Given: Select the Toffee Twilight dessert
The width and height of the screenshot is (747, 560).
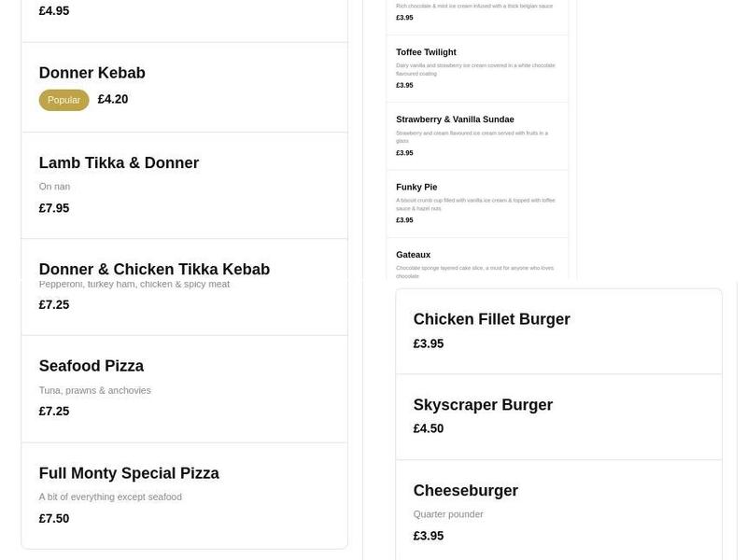Looking at the screenshot, I should [426, 52].
